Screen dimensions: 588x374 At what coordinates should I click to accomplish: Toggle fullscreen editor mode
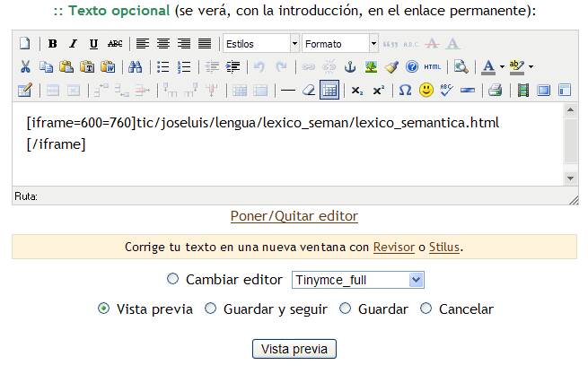pos(544,91)
